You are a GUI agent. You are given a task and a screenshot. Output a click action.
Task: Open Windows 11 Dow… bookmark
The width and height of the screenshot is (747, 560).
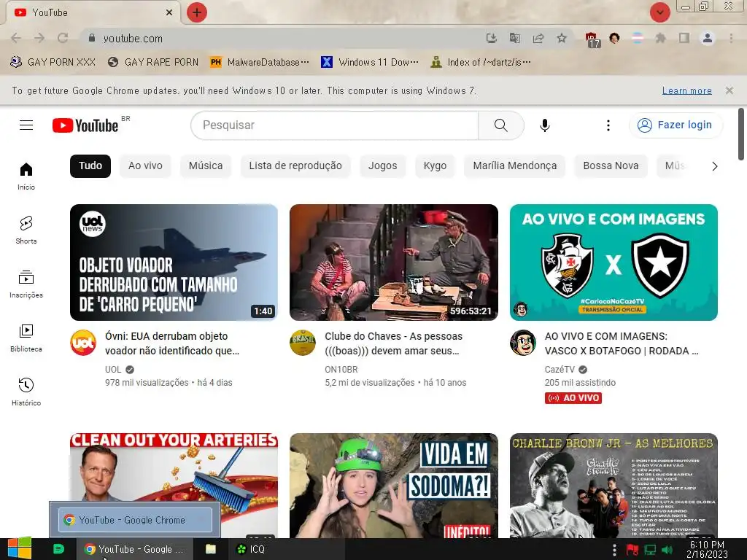[x=370, y=62]
